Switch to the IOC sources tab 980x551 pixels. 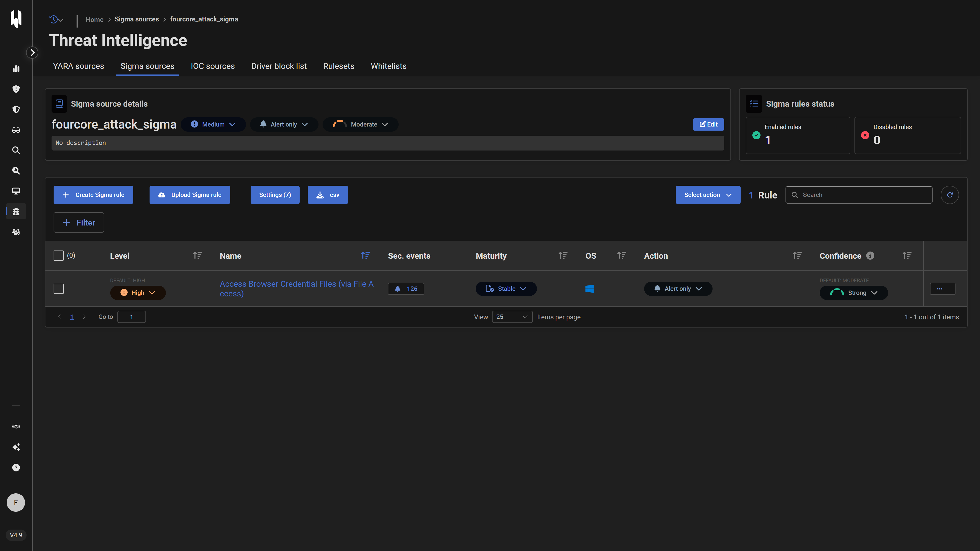pyautogui.click(x=213, y=66)
